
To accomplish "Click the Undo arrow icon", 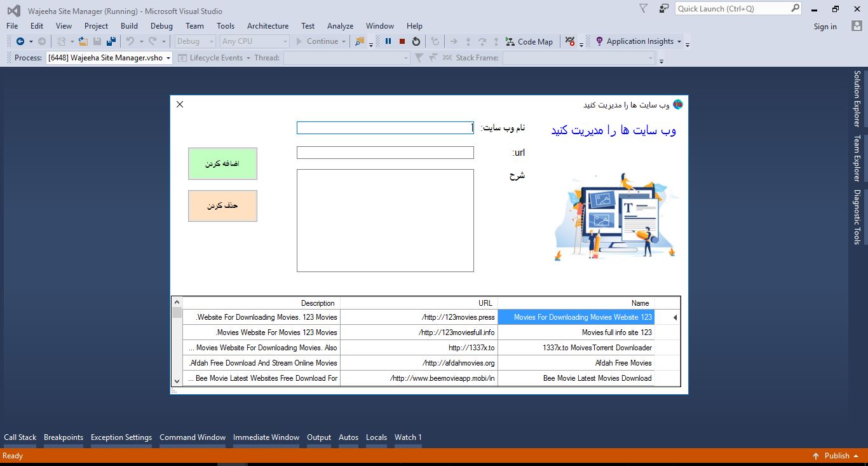I will (x=130, y=41).
